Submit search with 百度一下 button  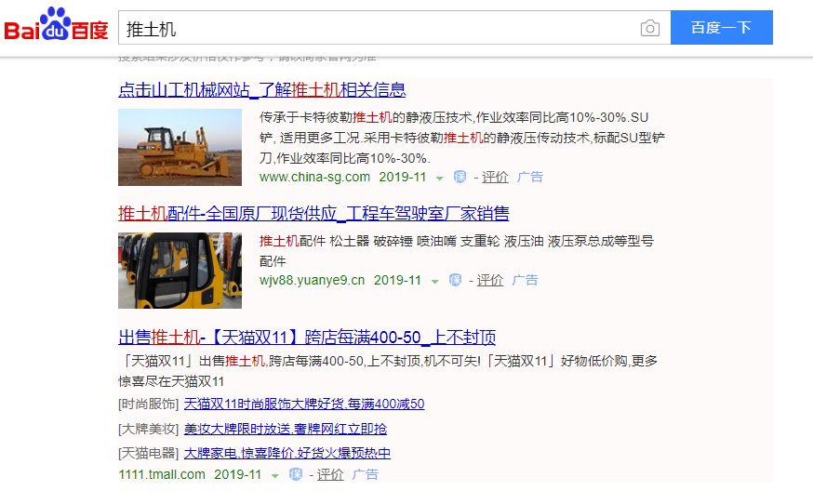pyautogui.click(x=721, y=28)
